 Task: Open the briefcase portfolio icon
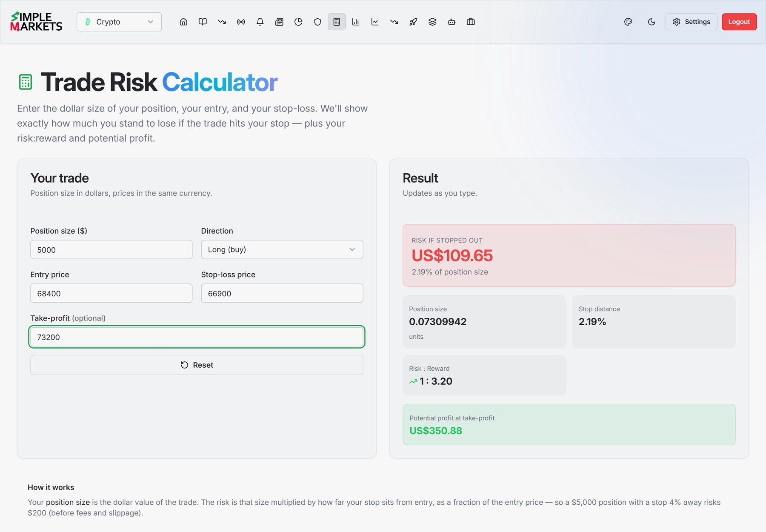coord(471,22)
